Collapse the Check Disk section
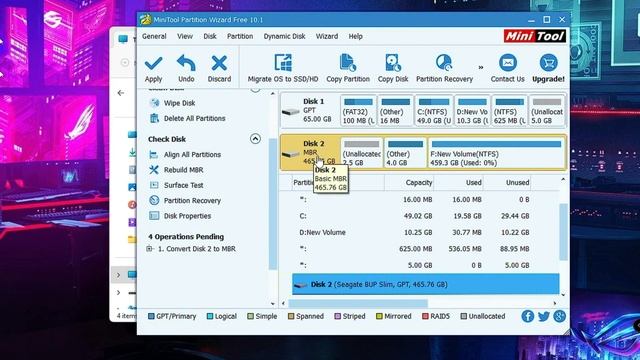 click(x=255, y=139)
